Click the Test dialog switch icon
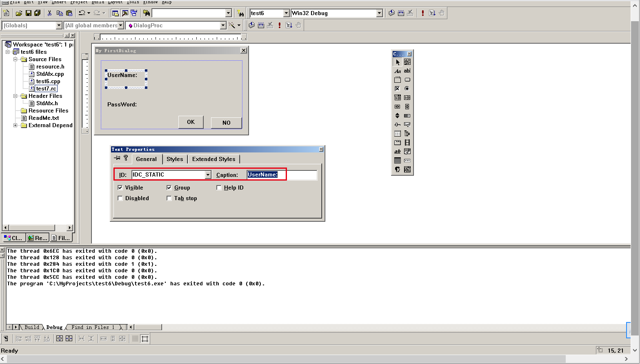Screen dimensions: 640x364 tap(6, 338)
